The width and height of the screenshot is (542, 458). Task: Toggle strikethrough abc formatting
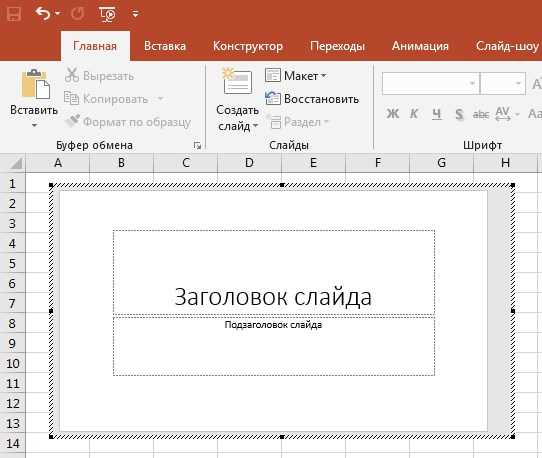click(x=481, y=114)
